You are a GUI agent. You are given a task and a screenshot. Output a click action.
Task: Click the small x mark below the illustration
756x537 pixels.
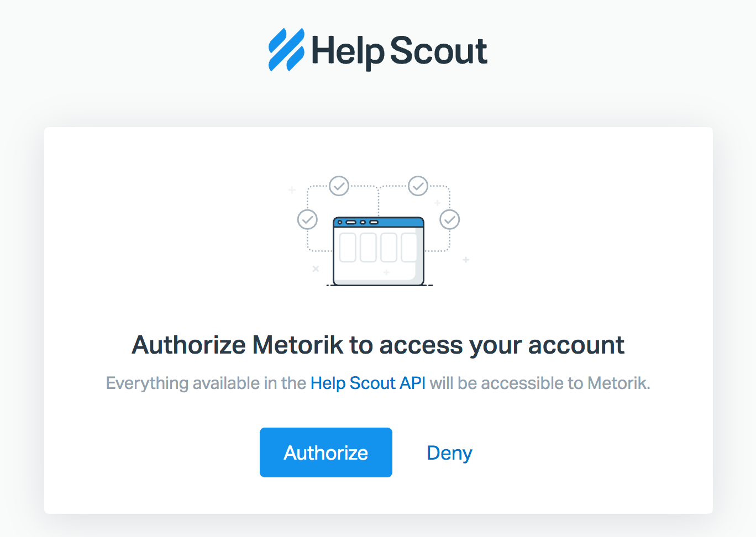tap(316, 269)
